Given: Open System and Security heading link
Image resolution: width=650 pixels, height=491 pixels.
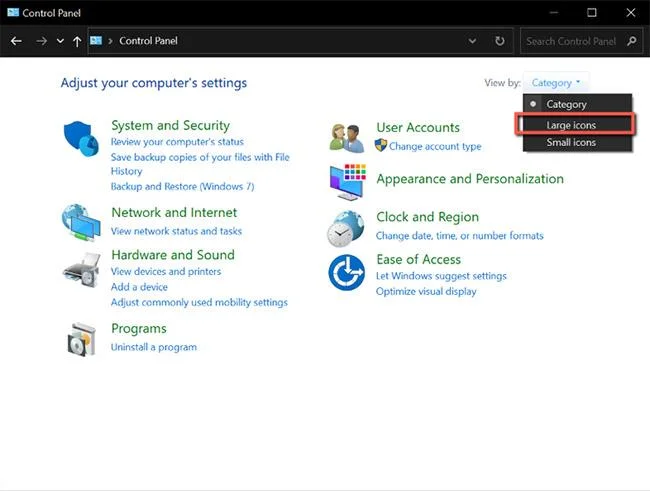Looking at the screenshot, I should tap(170, 125).
